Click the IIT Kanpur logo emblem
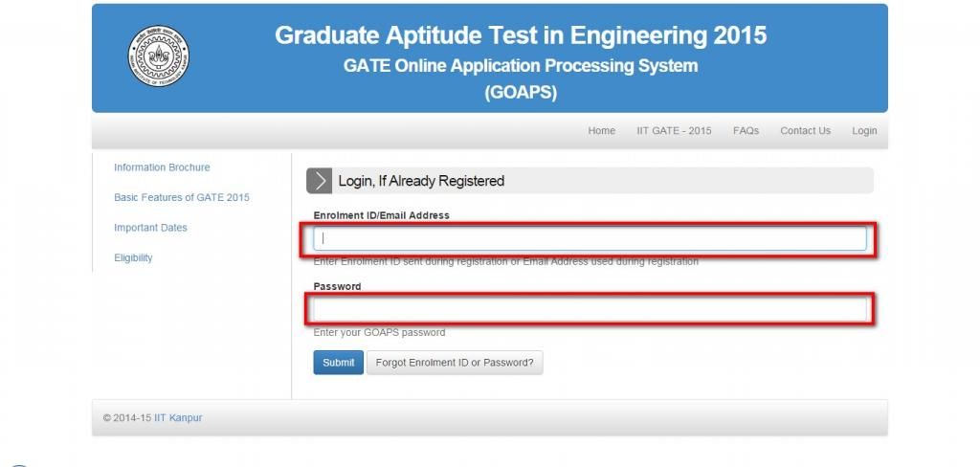980x467 pixels. click(158, 56)
